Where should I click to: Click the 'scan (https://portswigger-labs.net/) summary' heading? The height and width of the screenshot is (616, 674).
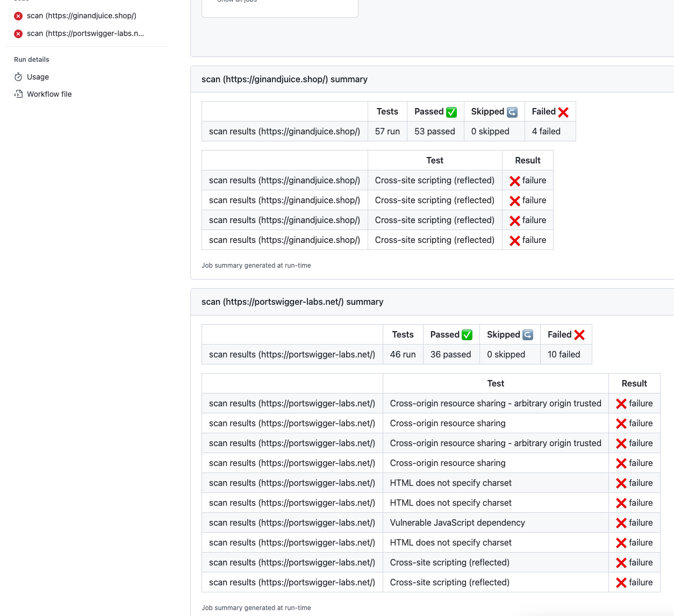coord(292,302)
